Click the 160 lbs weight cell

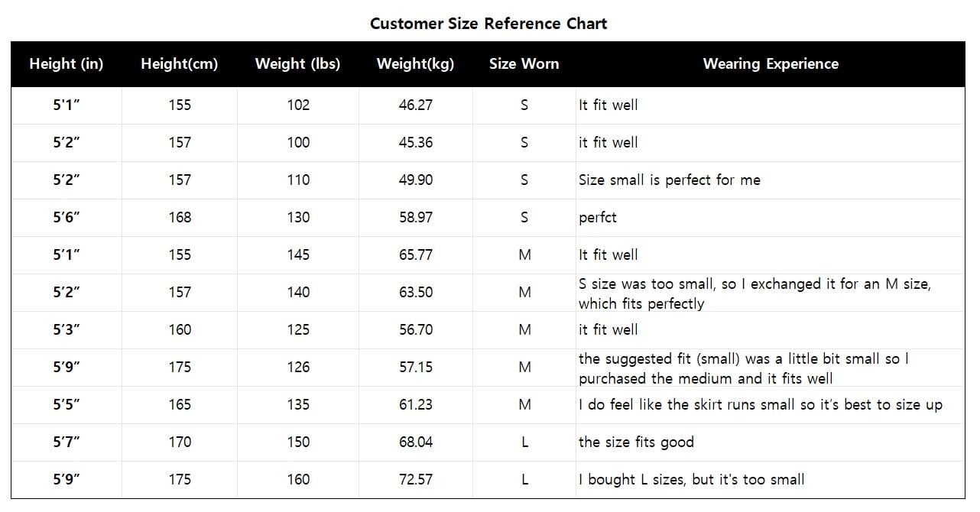point(298,479)
